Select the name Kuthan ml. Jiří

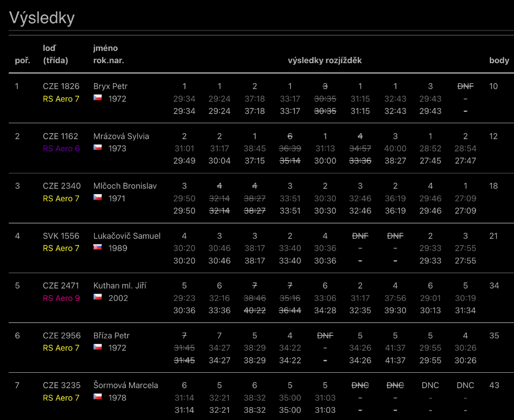(120, 285)
